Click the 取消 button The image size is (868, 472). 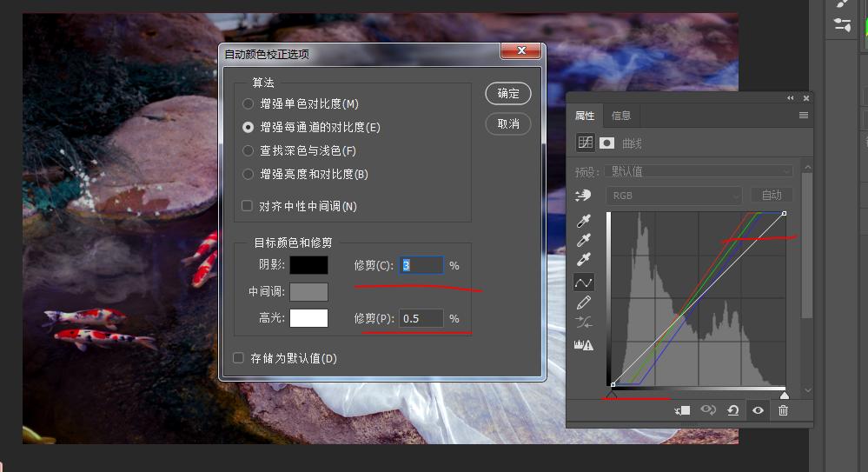click(508, 123)
